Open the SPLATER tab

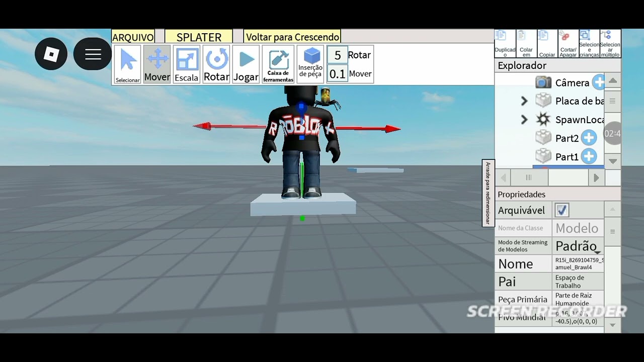[x=199, y=37]
